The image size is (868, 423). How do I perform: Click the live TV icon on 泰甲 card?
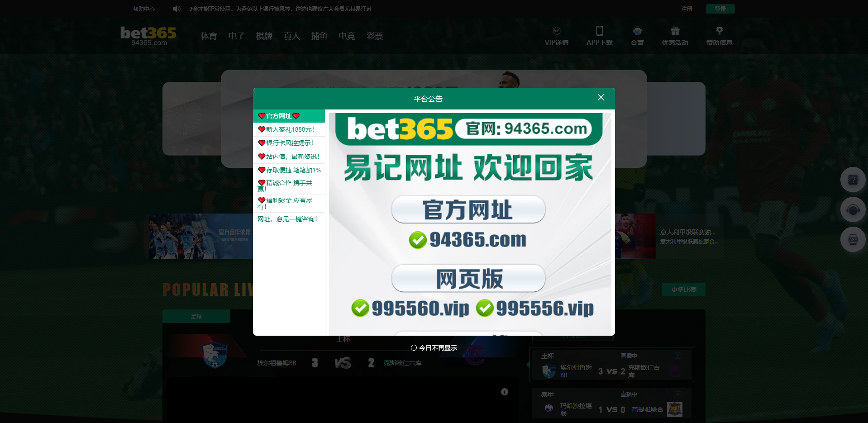[x=678, y=394]
